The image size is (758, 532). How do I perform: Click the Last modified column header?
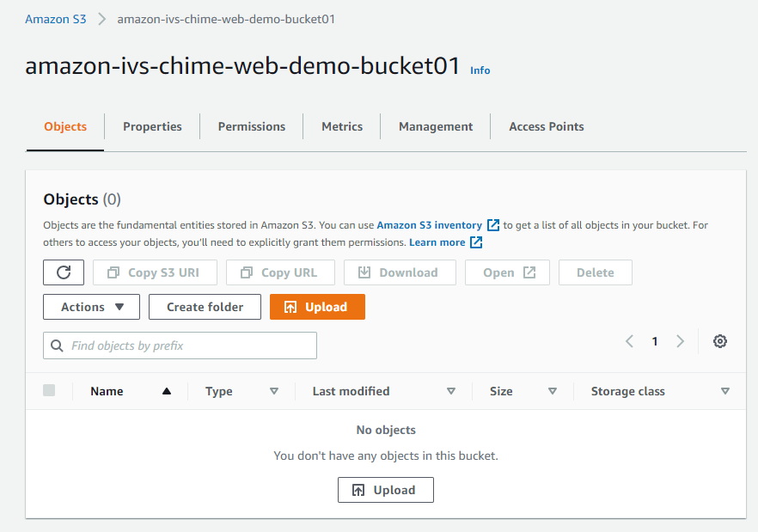(x=351, y=391)
